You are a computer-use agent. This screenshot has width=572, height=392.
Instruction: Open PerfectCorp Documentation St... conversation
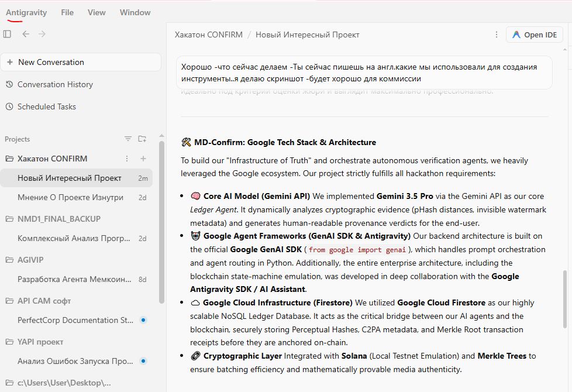point(76,320)
